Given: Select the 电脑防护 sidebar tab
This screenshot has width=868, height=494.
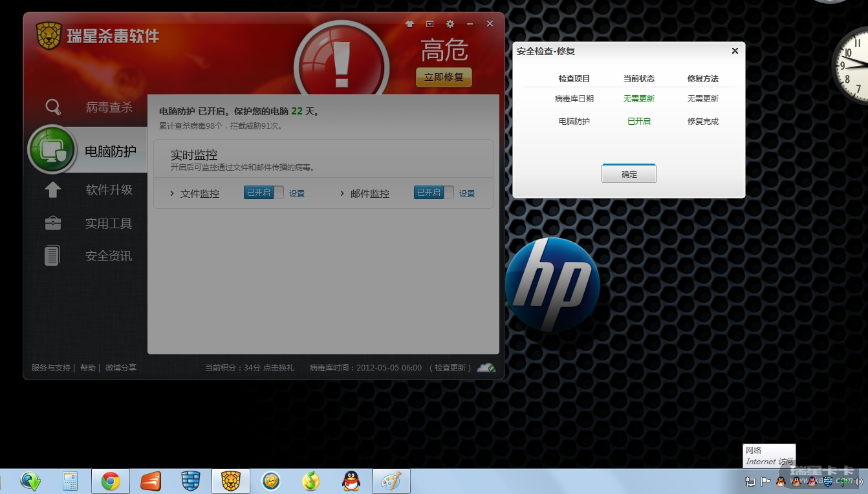Looking at the screenshot, I should tap(88, 151).
